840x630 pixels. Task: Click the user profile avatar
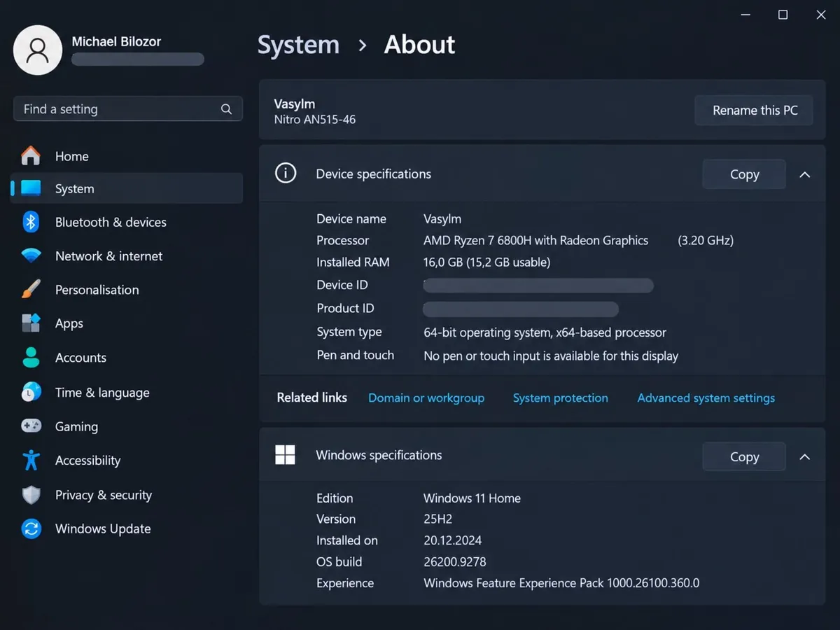(38, 50)
